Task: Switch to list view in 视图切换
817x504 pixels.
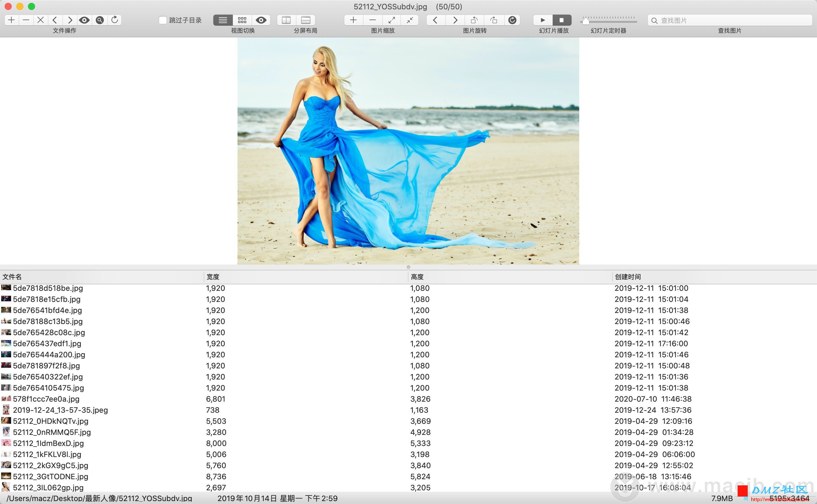Action: (x=223, y=20)
